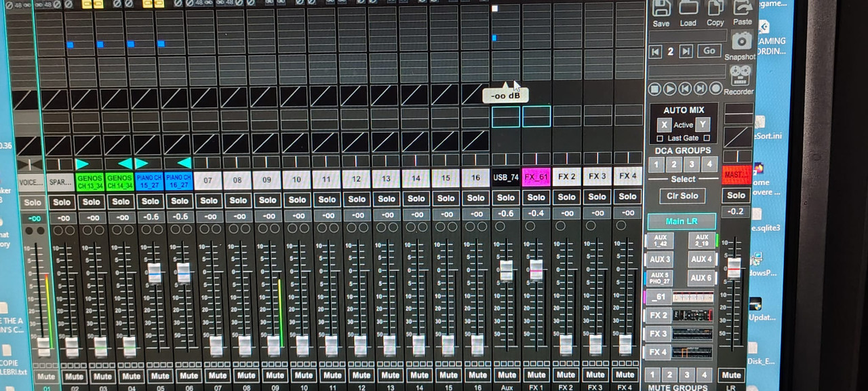Viewport: 868px width, 391px height.
Task: Start the recorder play button
Action: (670, 88)
